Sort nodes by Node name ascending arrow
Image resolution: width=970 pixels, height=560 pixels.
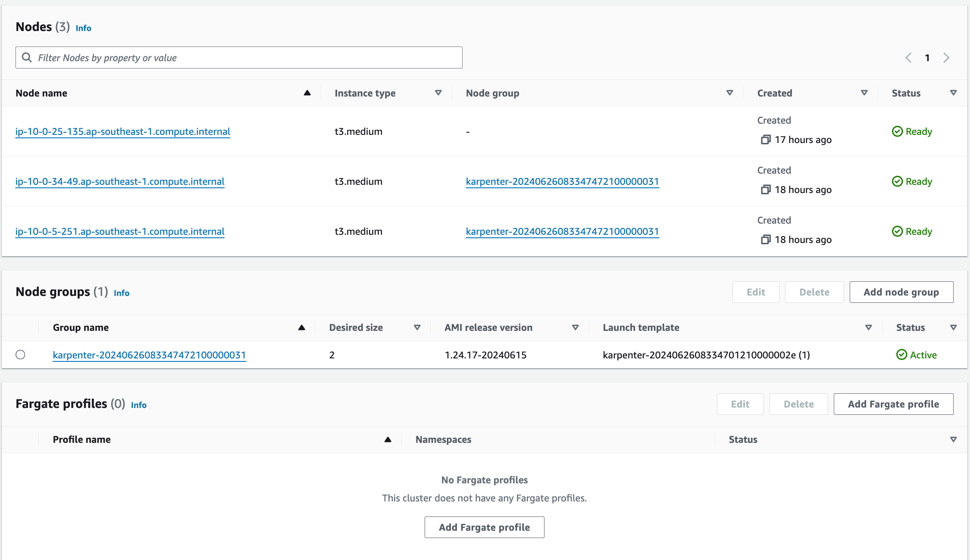coord(307,93)
